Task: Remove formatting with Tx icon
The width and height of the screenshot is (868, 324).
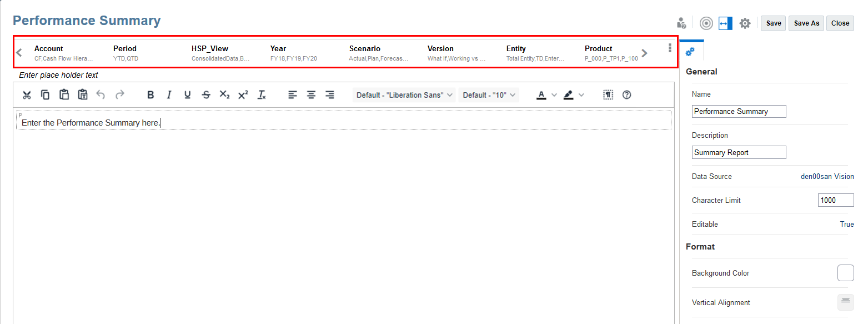Action: click(x=262, y=95)
